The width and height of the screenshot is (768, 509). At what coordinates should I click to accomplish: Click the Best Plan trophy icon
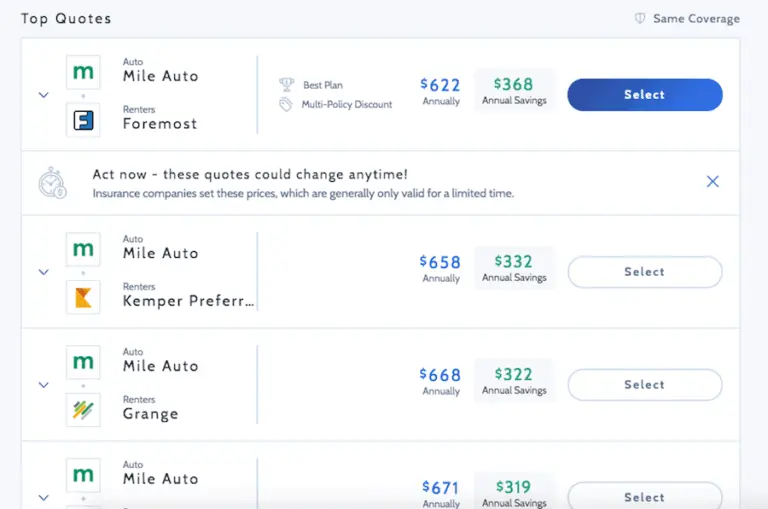[x=287, y=85]
